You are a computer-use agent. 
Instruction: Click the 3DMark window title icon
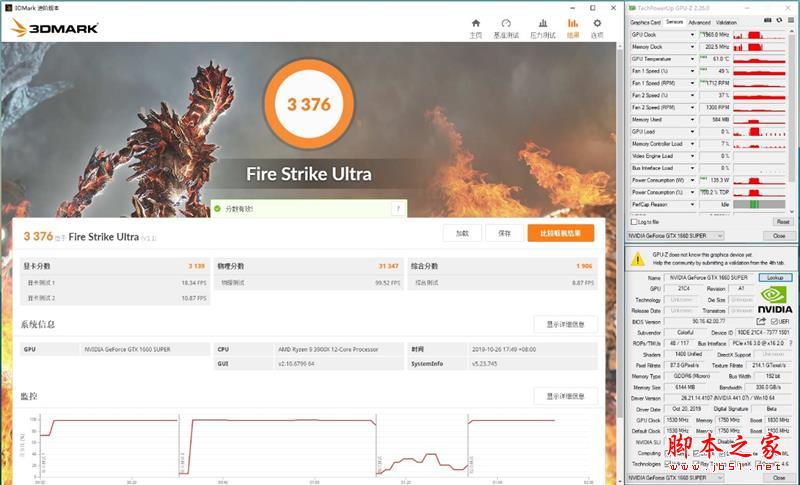pos(8,8)
